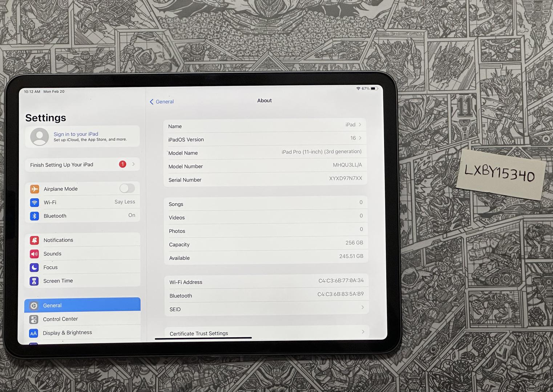Toggle the Airplane Mode switch
Viewport: 553px width, 392px height.
[127, 188]
